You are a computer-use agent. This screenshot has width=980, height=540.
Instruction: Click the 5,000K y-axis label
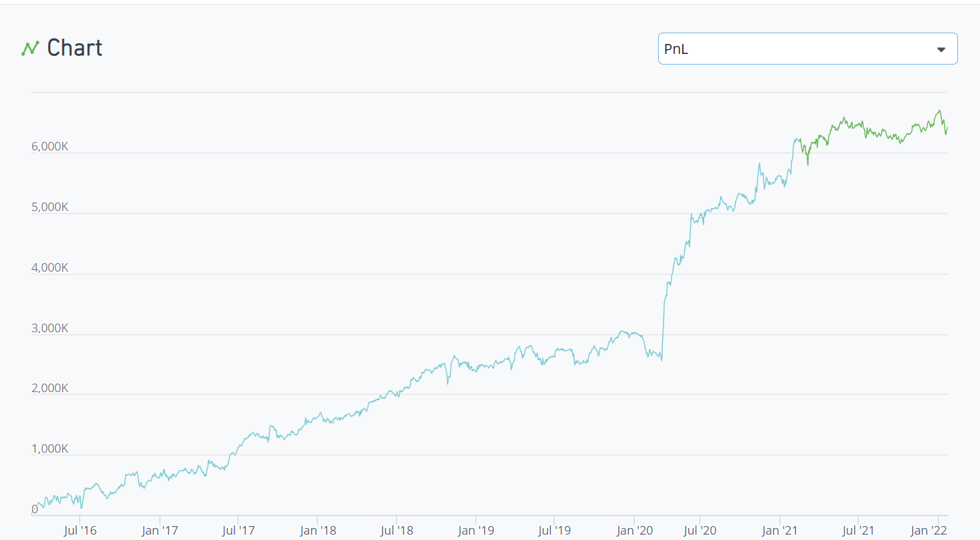[50, 207]
